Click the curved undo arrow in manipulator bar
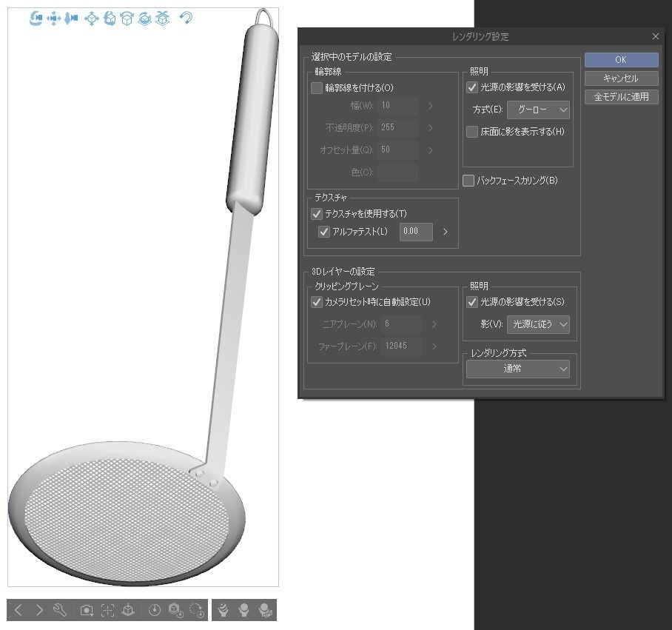672x630 pixels. [186, 18]
